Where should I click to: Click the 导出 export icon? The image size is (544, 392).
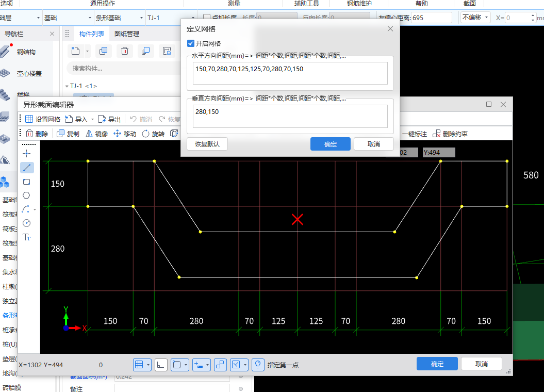tap(102, 119)
